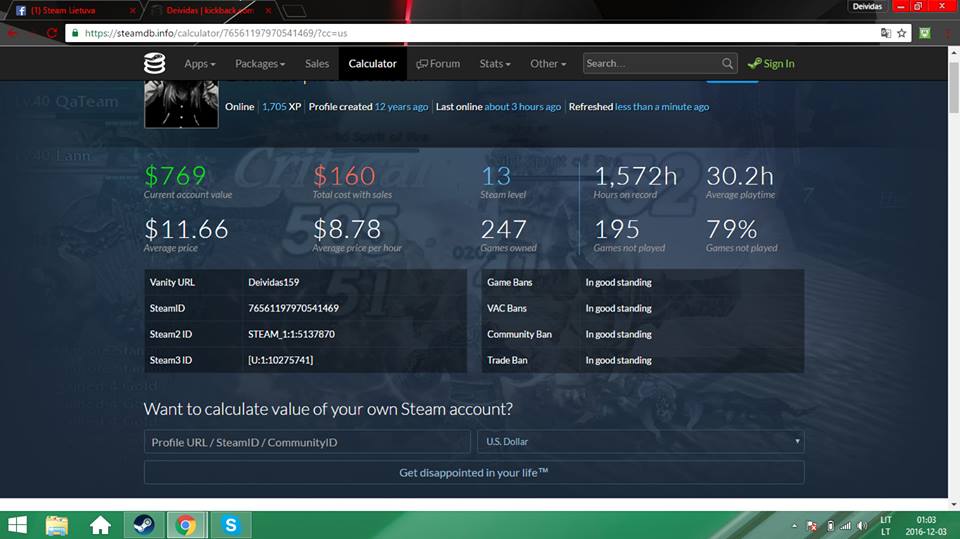Click the 79% games not played value

[x=732, y=230]
